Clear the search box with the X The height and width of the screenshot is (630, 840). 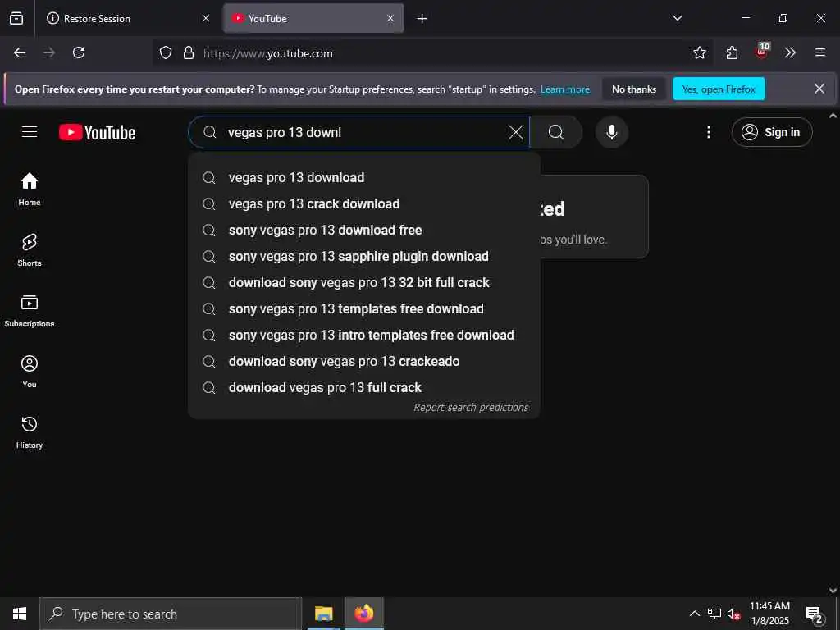click(x=515, y=132)
